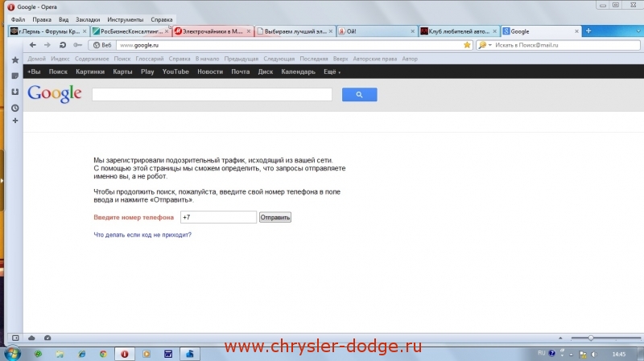644x361 pixels.
Task: Reload the current page
Action: pyautogui.click(x=63, y=45)
